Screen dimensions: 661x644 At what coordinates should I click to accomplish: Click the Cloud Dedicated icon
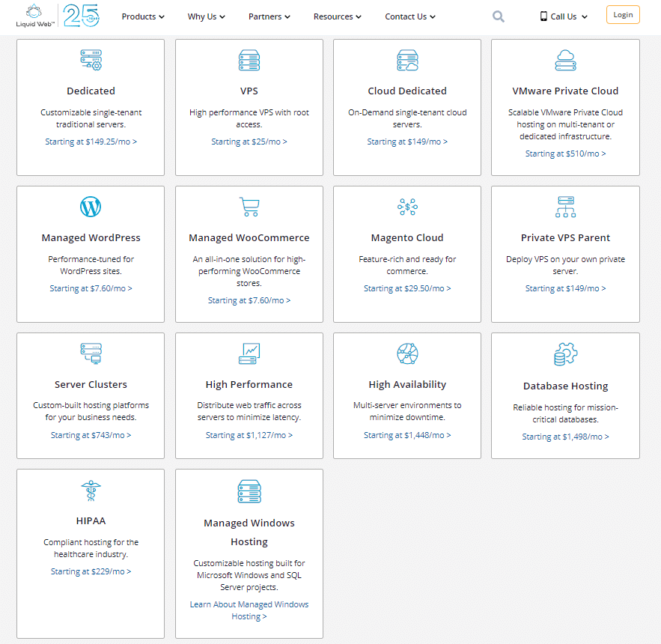coord(407,60)
